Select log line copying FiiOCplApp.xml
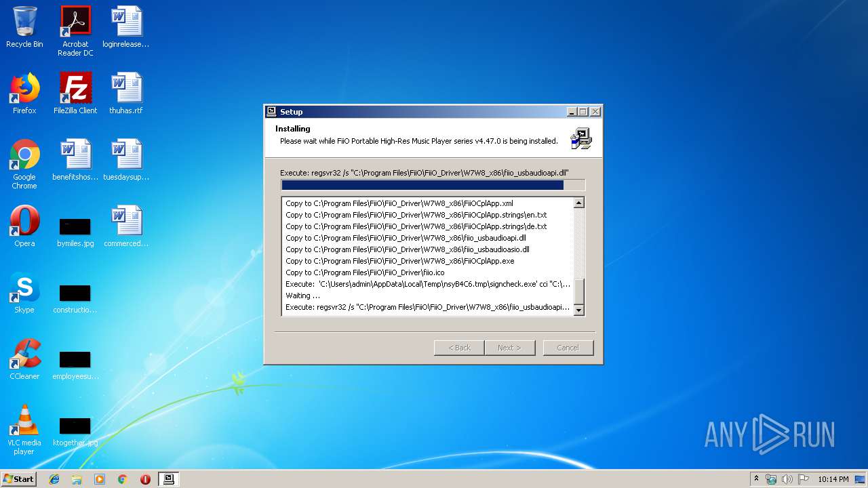 [399, 203]
